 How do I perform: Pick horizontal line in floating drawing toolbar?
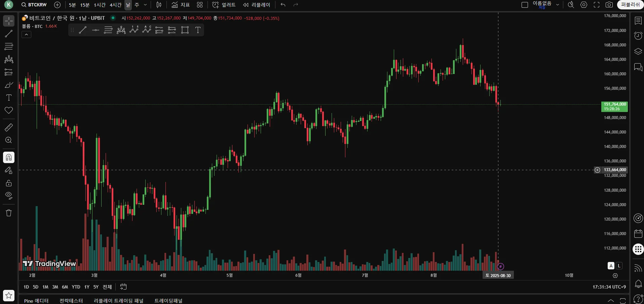[x=96, y=30]
